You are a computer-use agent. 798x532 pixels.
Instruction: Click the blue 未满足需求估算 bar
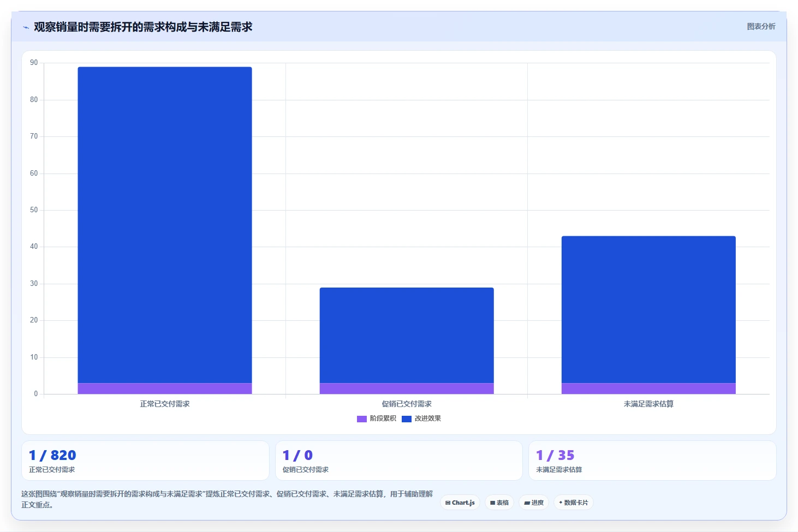click(648, 309)
